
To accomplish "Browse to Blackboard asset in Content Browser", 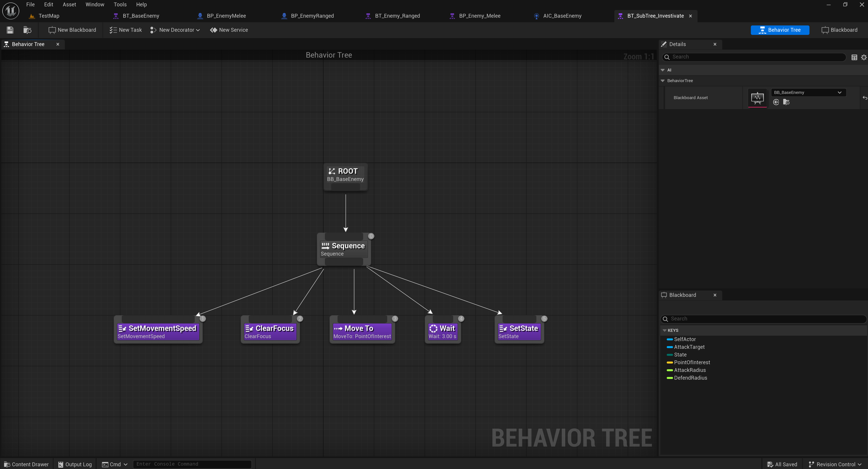I will point(786,102).
